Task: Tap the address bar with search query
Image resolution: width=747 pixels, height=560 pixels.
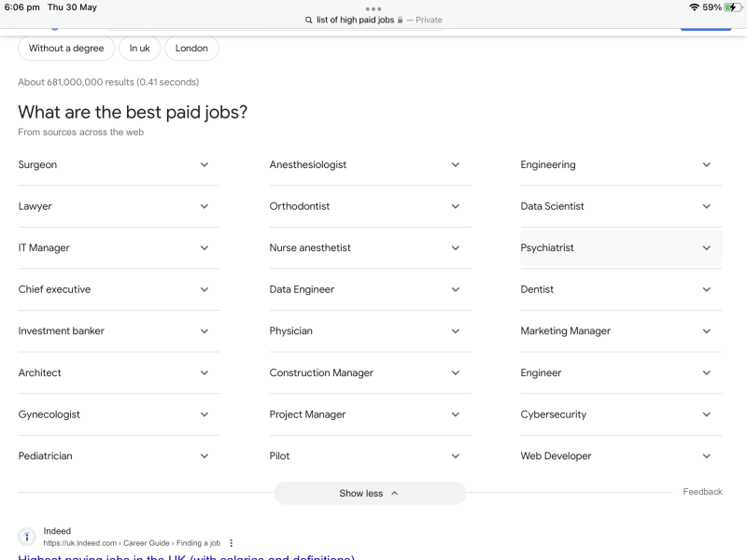Action: click(373, 20)
